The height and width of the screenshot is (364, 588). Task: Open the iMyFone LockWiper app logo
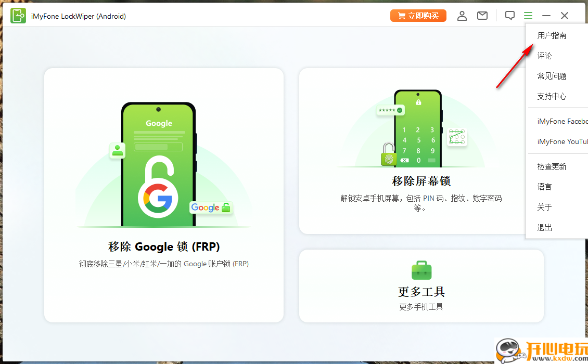pos(18,15)
